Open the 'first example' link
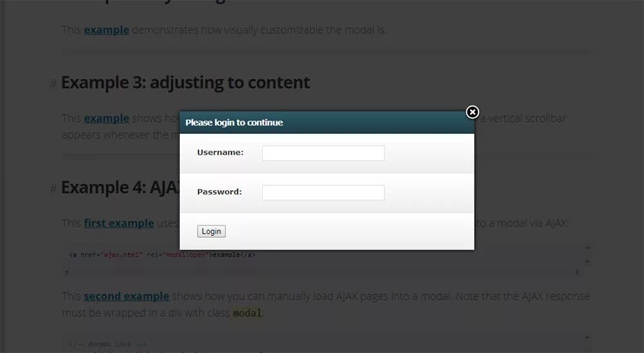This screenshot has height=353, width=644. pyautogui.click(x=118, y=223)
